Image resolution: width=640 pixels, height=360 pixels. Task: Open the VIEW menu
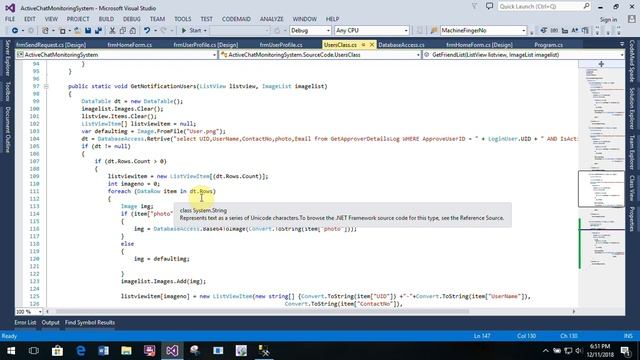(51, 19)
